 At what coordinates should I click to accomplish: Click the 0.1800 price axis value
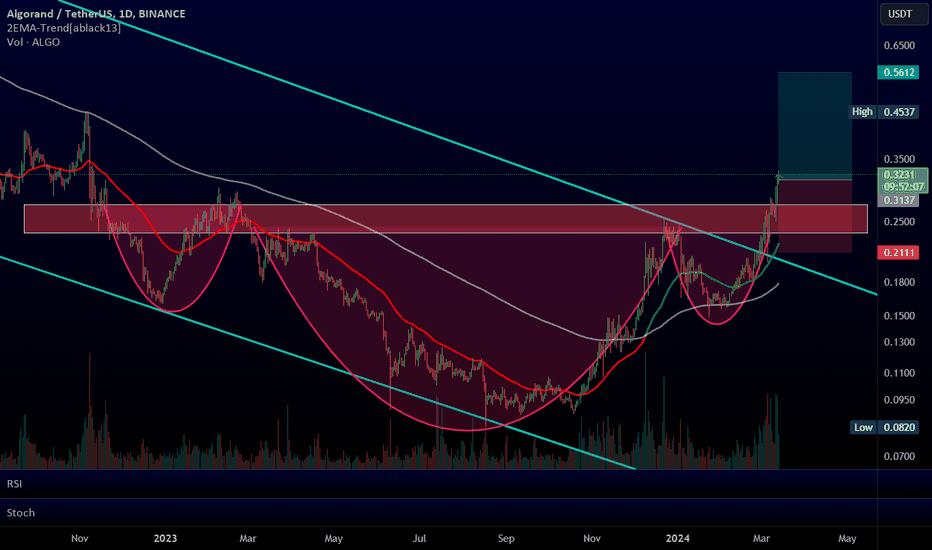tap(899, 282)
